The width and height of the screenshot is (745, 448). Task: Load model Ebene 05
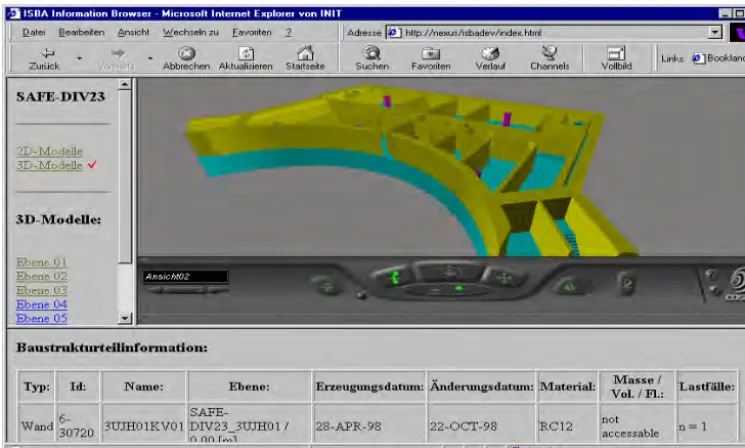[x=41, y=318]
